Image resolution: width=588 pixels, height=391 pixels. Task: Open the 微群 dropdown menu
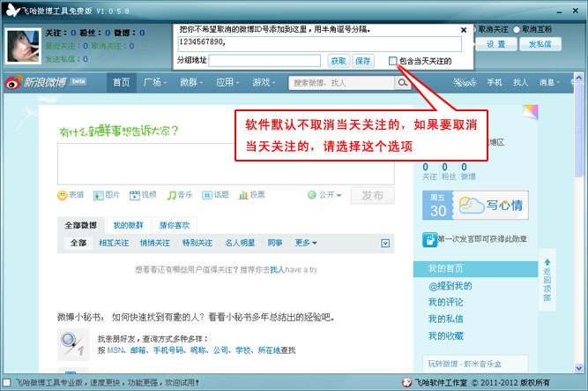tap(191, 82)
